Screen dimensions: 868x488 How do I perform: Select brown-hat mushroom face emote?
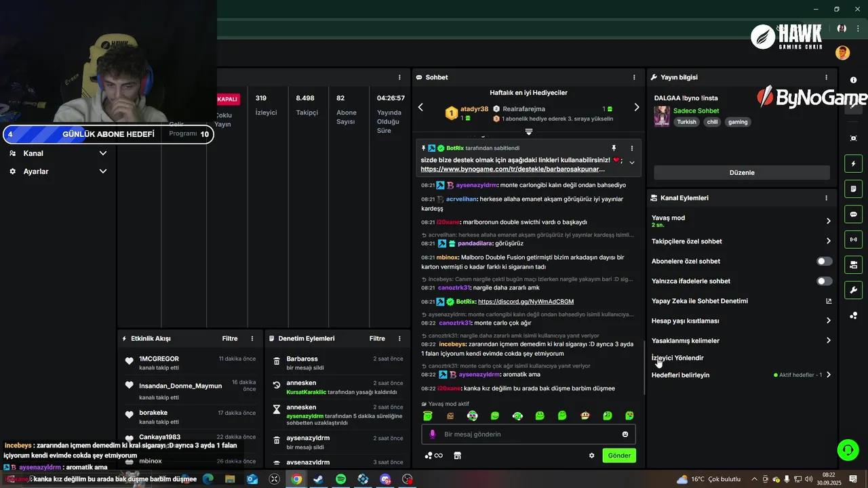(585, 415)
